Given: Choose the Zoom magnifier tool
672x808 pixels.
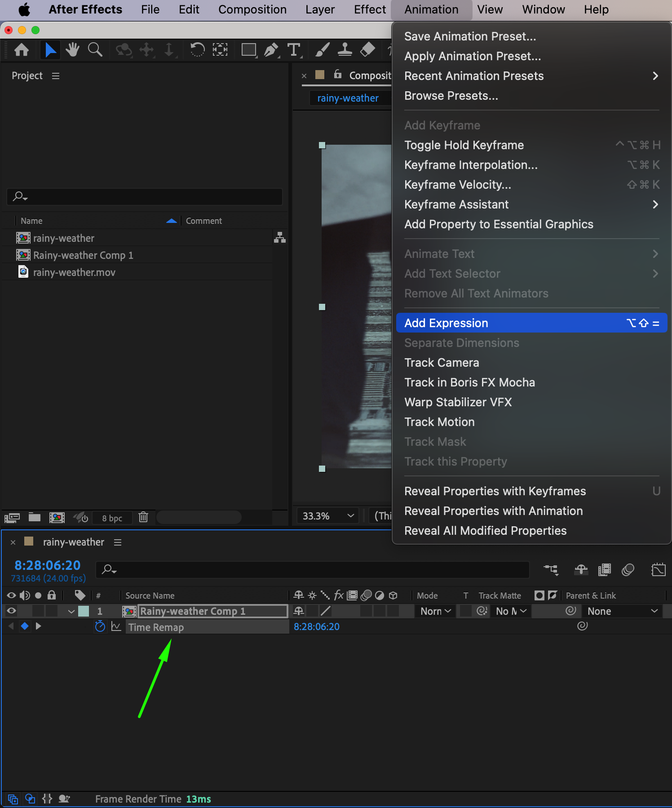Looking at the screenshot, I should [95, 49].
